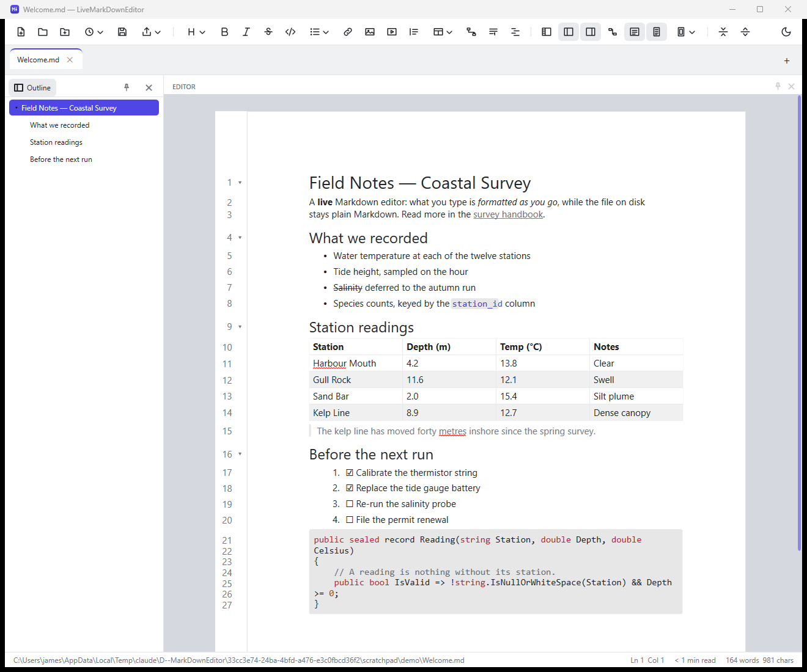The image size is (807, 672).
Task: Save the document with the floppy disk icon
Action: pyautogui.click(x=122, y=32)
